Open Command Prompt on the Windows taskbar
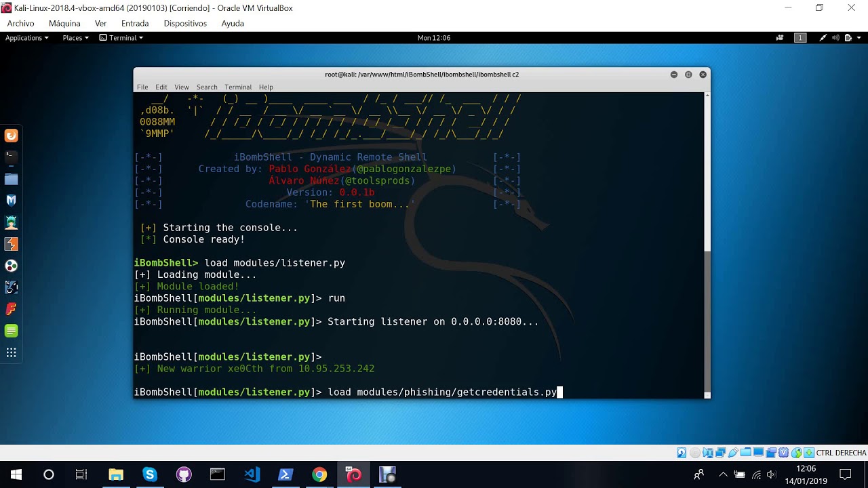This screenshot has height=488, width=868. click(218, 474)
